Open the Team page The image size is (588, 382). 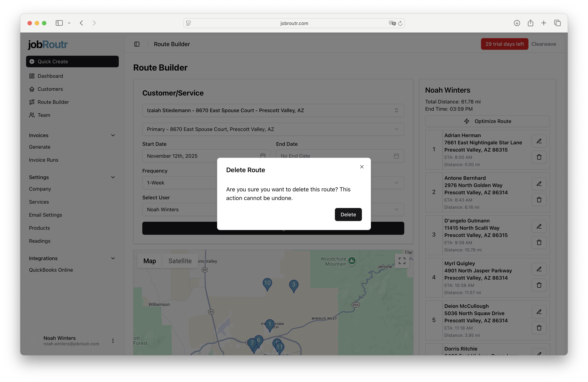[x=43, y=115]
